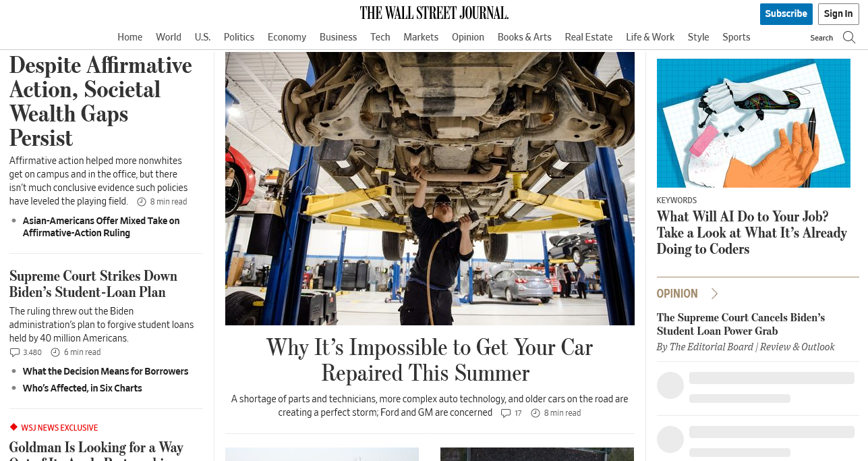The width and height of the screenshot is (868, 461).
Task: Select Real Estate in navigation bar
Action: coord(589,37)
